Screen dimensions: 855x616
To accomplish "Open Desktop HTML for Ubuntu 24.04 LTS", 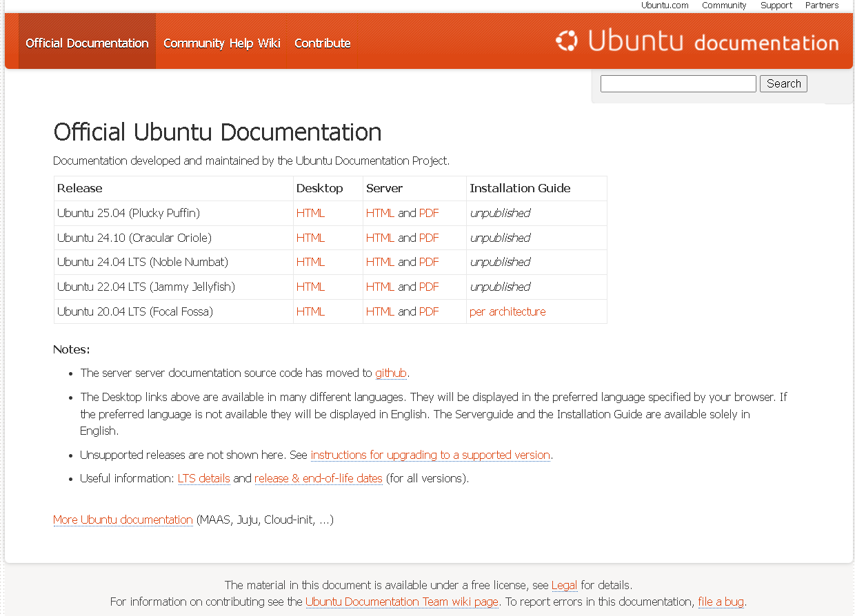I will click(310, 262).
